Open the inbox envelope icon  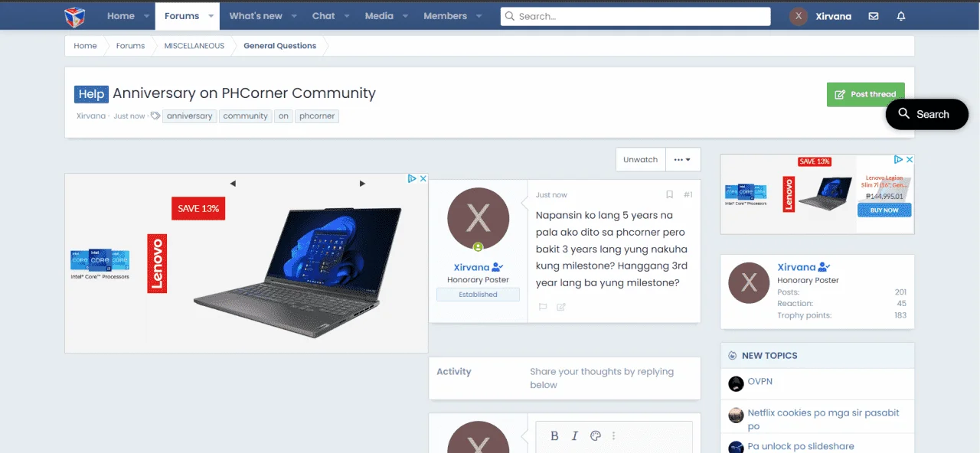click(x=874, y=16)
